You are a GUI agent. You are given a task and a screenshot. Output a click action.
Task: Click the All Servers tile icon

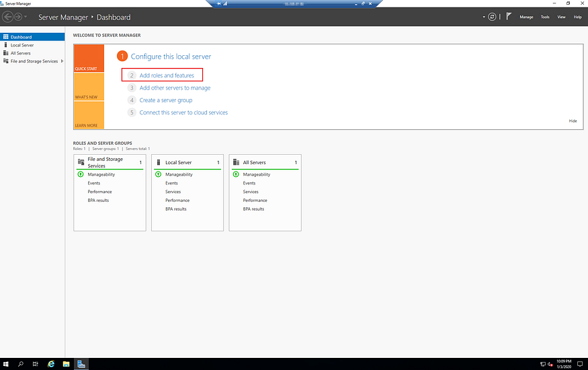236,163
